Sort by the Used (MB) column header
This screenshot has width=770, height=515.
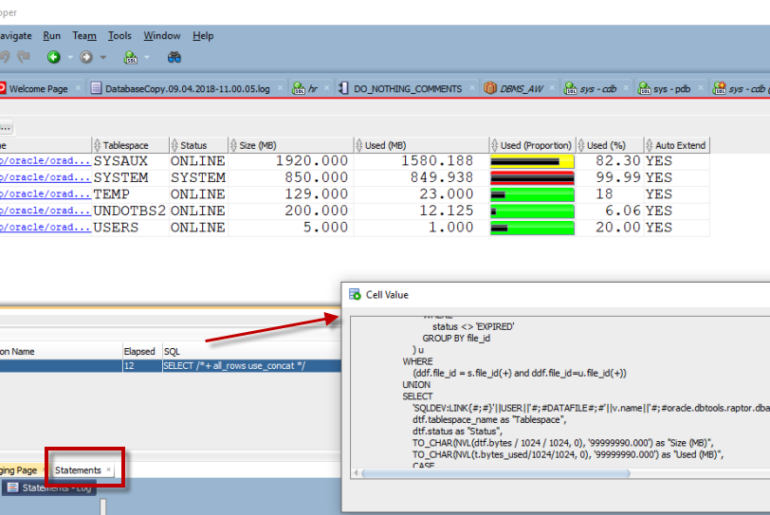pos(421,145)
